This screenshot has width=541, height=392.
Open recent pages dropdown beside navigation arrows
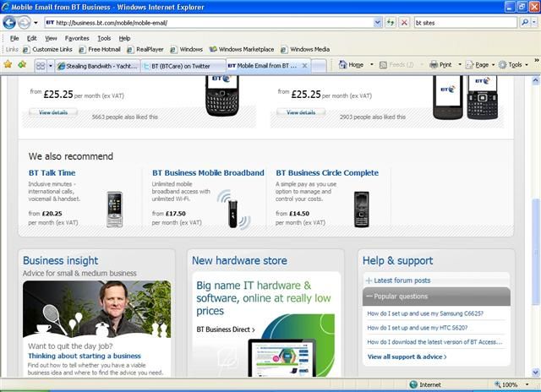tap(36, 23)
